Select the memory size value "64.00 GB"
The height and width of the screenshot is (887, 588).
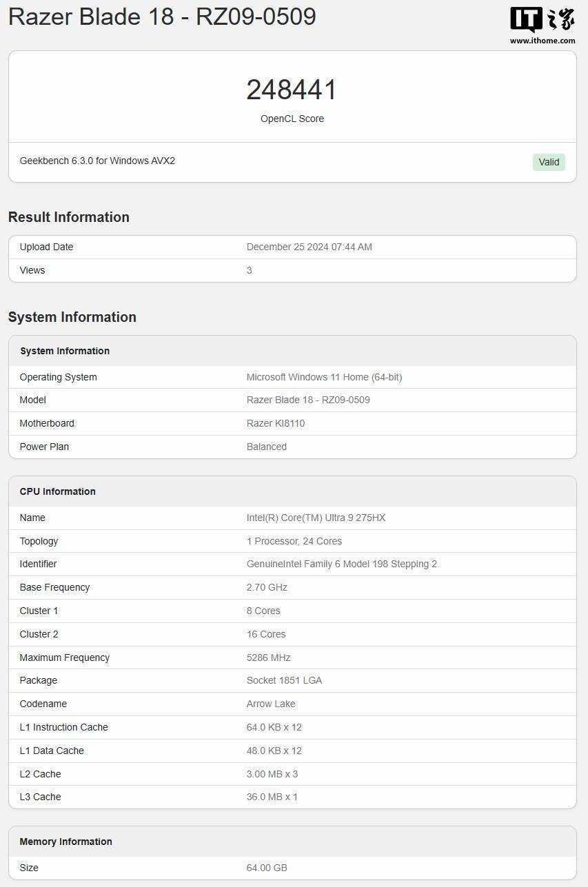click(267, 868)
